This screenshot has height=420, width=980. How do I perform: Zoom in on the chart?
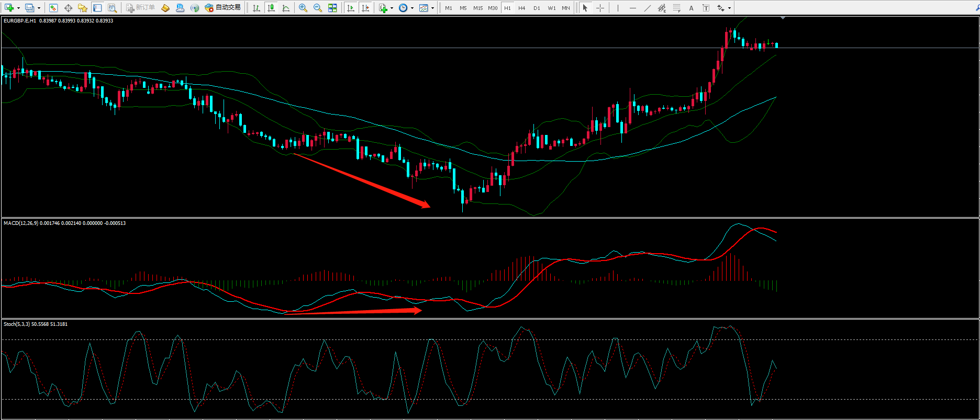click(303, 8)
